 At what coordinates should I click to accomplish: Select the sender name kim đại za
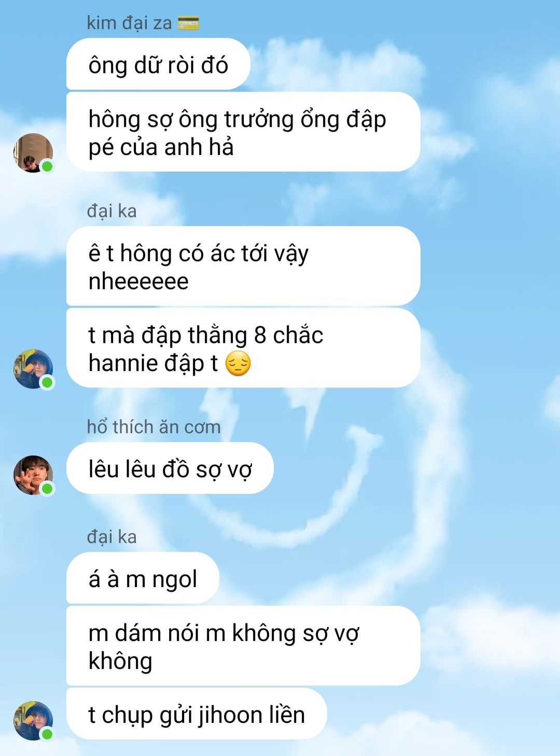[129, 23]
